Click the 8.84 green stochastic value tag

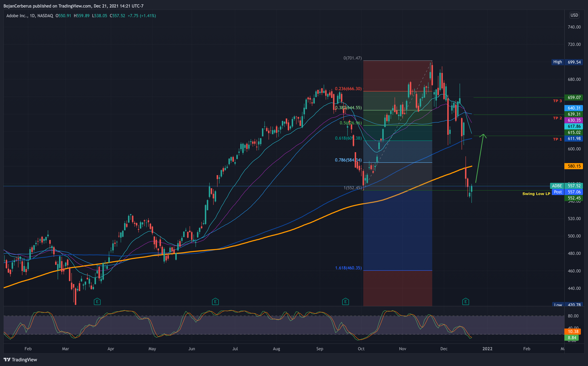[x=572, y=338]
